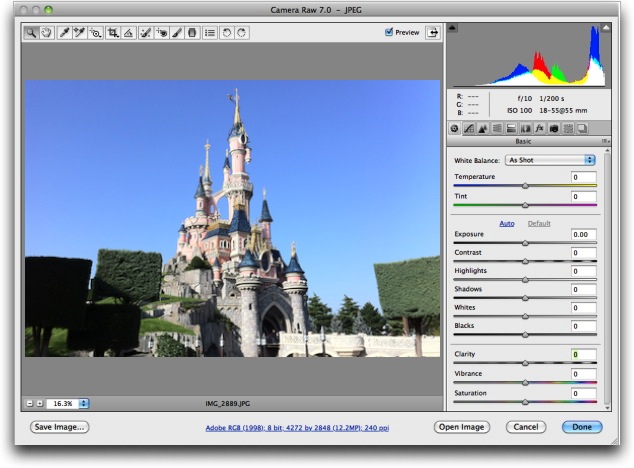Open the Basic panel flyout menu
Screen dimensions: 634x468
605,141
